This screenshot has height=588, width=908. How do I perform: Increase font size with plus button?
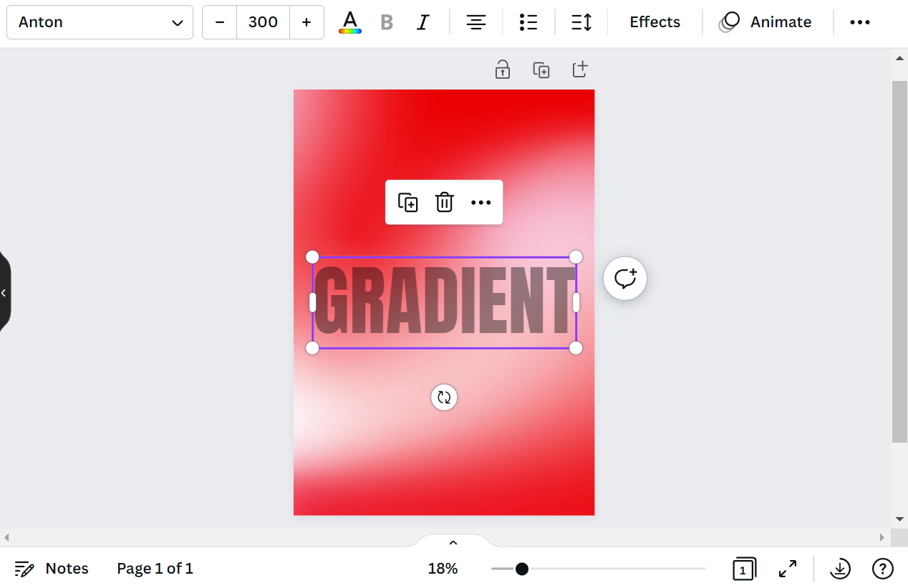306,22
